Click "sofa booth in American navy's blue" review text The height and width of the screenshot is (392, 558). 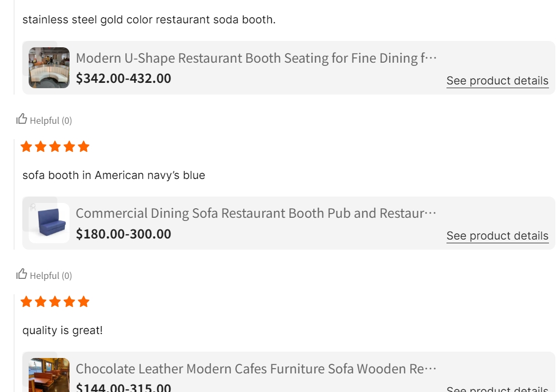(114, 175)
